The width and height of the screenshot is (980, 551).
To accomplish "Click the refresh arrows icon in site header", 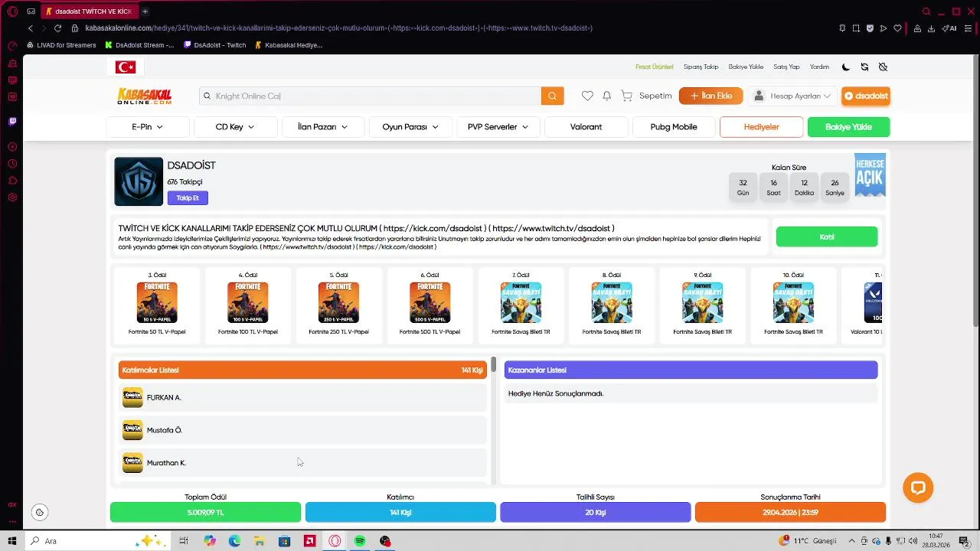I will (864, 67).
